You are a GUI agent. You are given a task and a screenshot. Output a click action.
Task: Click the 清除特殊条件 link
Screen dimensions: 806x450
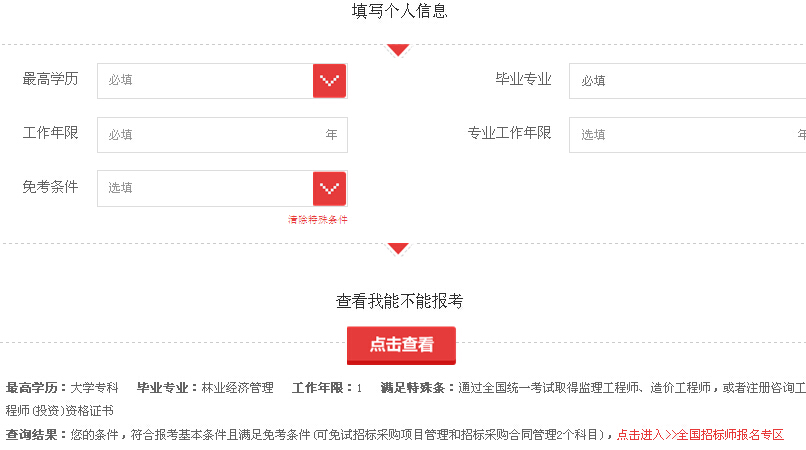[318, 219]
